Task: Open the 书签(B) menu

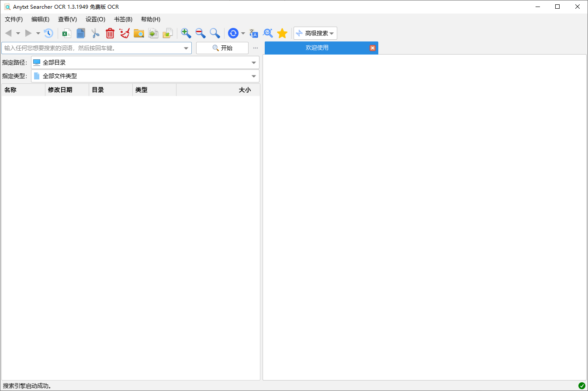Action: point(123,19)
